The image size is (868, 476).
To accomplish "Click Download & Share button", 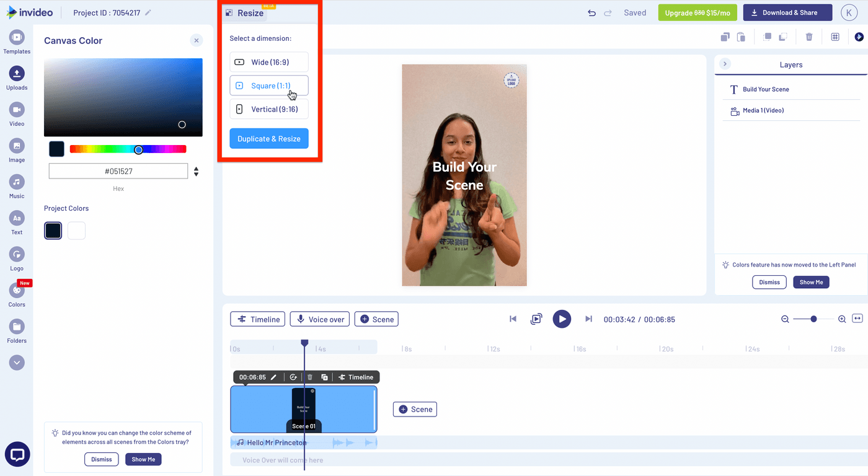I will 787,12.
